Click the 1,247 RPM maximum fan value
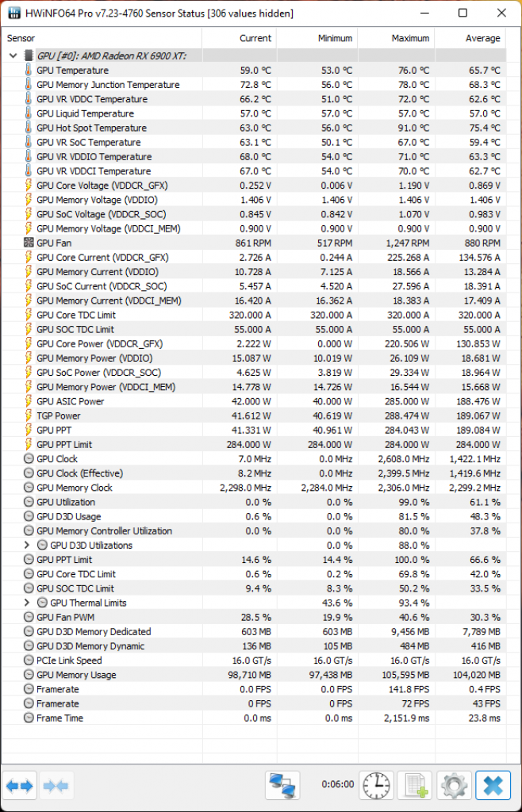Image resolution: width=522 pixels, height=812 pixels. click(409, 243)
